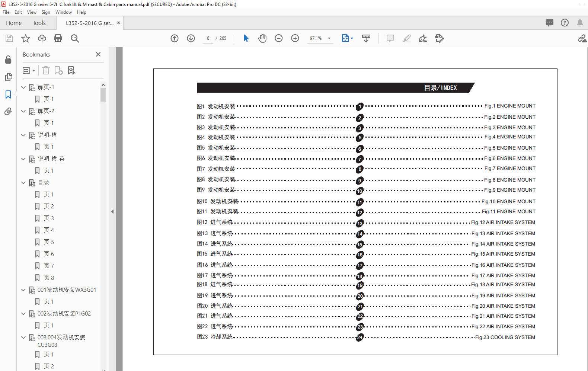588x371 pixels.
Task: Collapse 003,004发动机安装 CU3G03 bookmark
Action: 23,338
